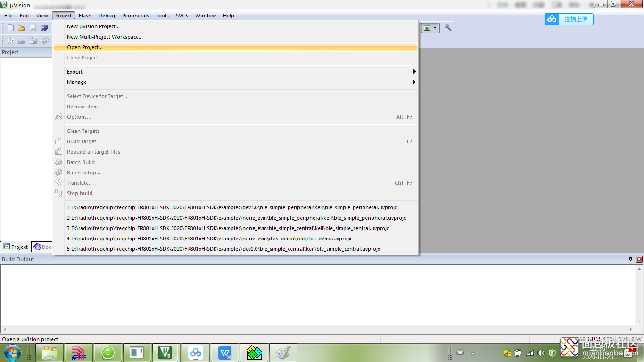The image size is (644, 362).
Task: Click the cloud drag-upload widget icon
Action: pos(552,19)
